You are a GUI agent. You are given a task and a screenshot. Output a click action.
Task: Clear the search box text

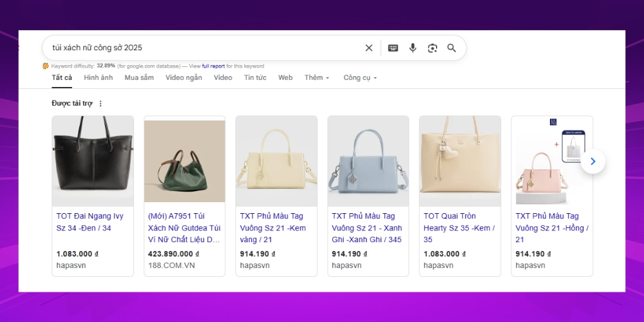pyautogui.click(x=369, y=48)
